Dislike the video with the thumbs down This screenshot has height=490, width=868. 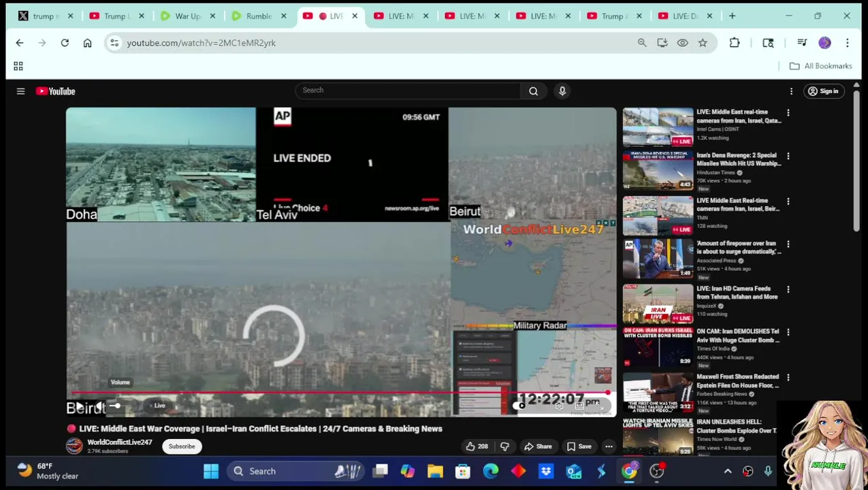(x=504, y=446)
